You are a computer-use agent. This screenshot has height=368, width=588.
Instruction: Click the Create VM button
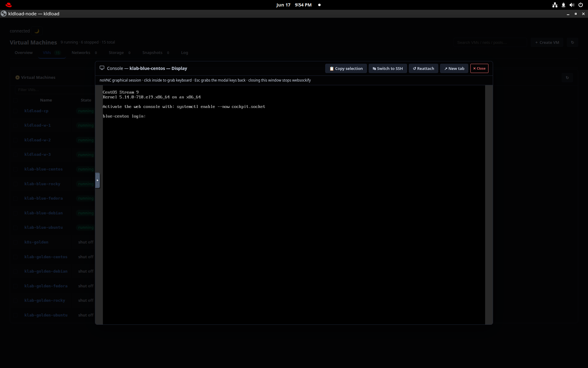pos(547,43)
